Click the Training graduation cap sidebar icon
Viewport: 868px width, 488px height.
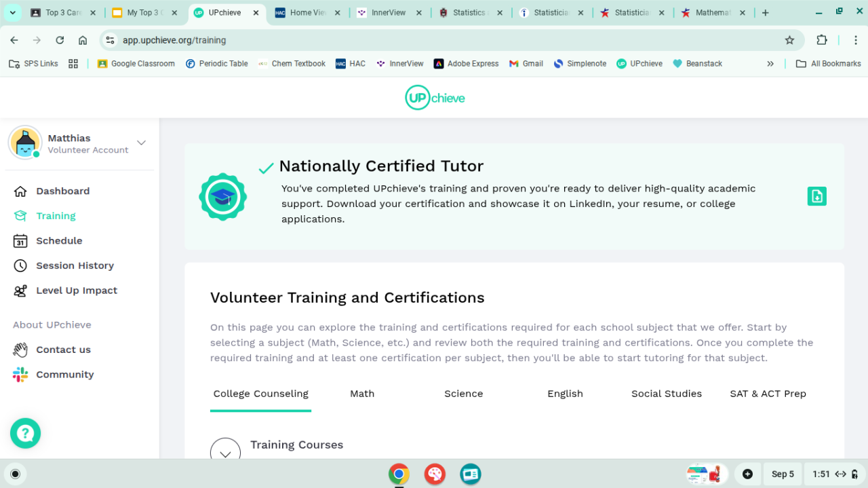pyautogui.click(x=20, y=216)
